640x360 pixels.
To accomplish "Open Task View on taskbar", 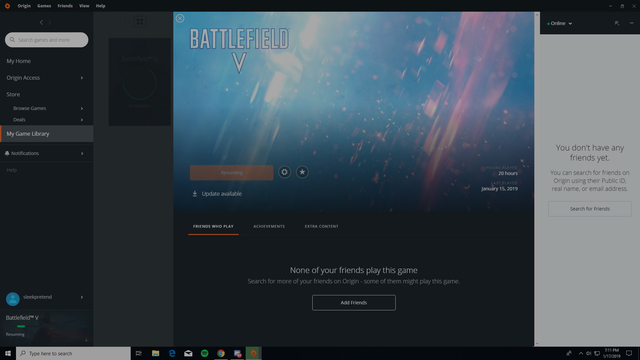I will (139, 353).
